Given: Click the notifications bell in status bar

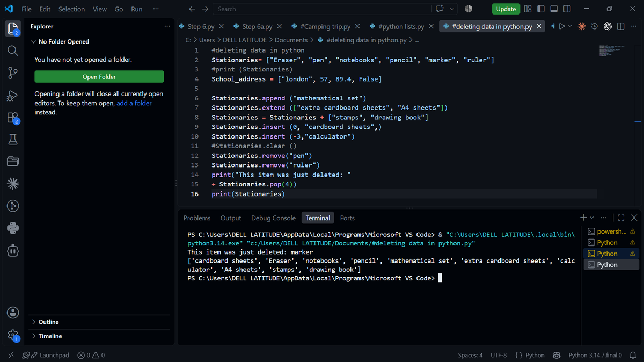Looking at the screenshot, I should pos(633,355).
